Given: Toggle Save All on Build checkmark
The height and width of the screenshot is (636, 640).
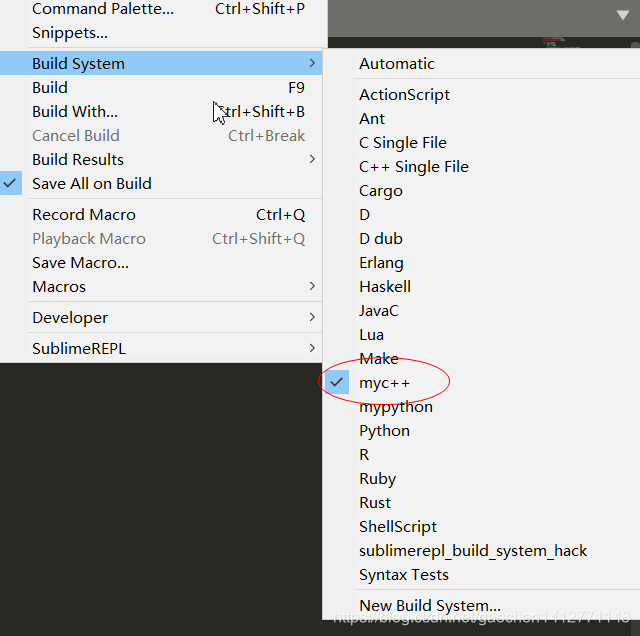Looking at the screenshot, I should point(11,183).
